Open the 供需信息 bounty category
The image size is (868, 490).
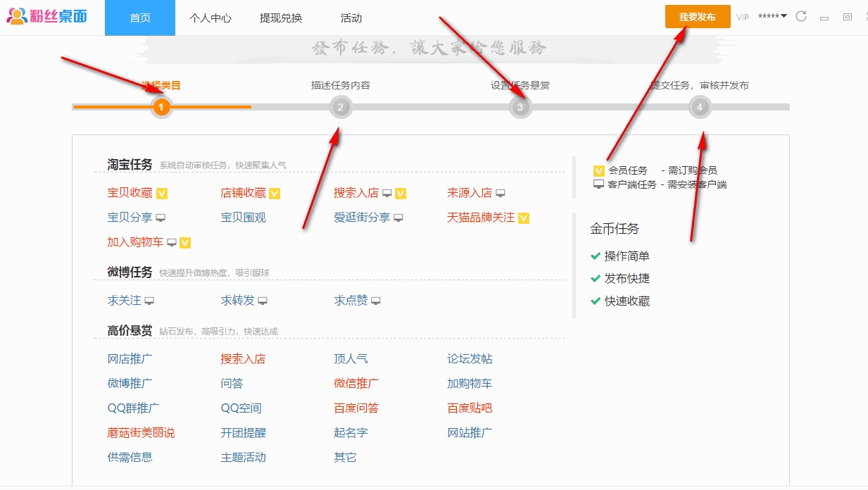130,458
